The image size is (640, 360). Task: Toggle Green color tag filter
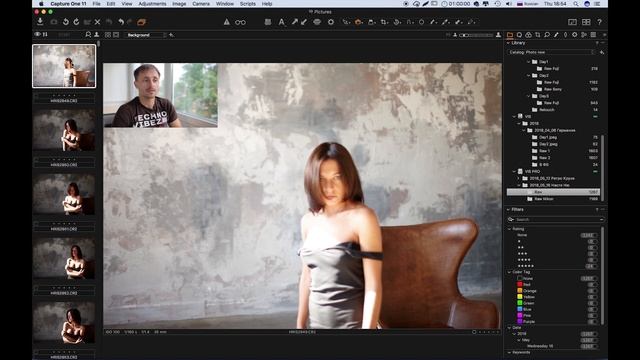click(x=592, y=303)
